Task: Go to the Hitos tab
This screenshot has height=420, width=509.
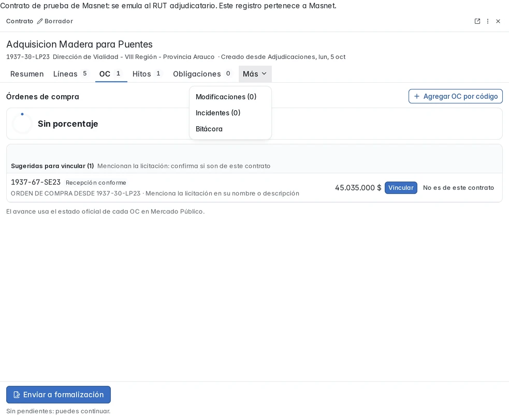Action: click(147, 74)
